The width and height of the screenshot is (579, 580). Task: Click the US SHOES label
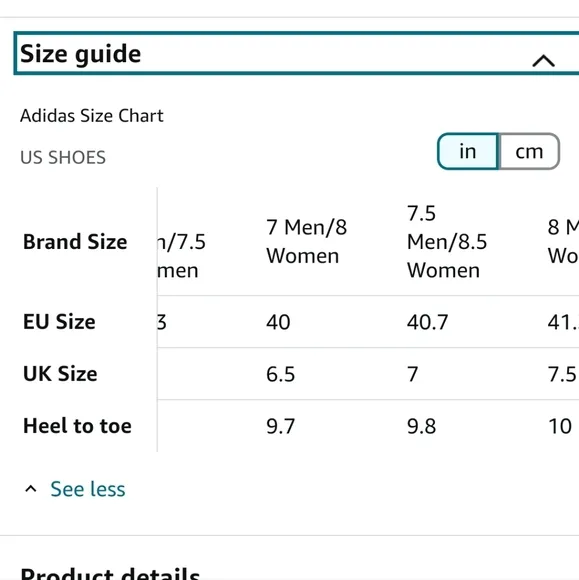coord(63,158)
